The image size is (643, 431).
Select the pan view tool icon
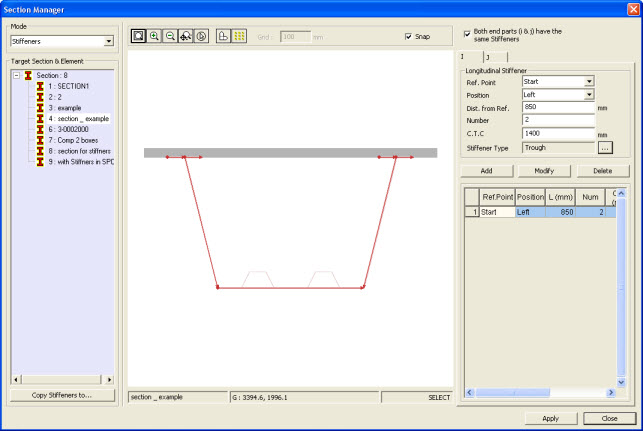click(186, 35)
